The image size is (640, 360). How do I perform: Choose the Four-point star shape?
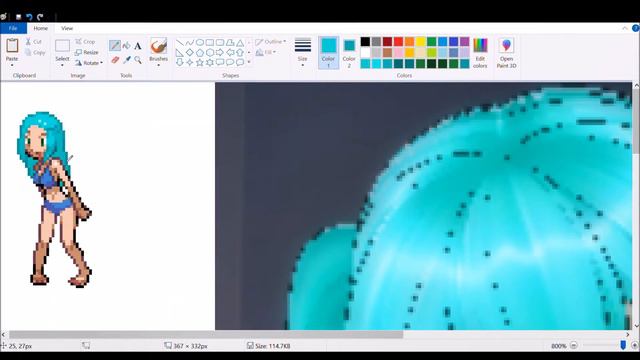189,62
